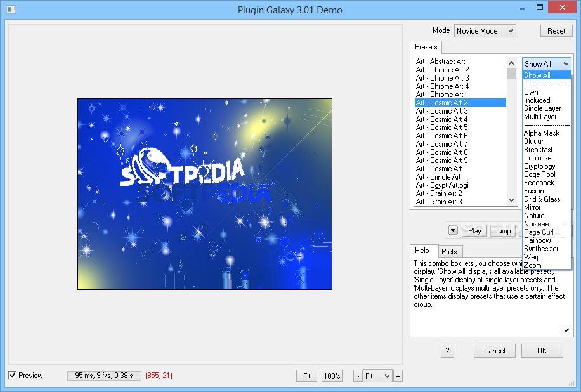Click the minus zoom-out button
The image size is (581, 392).
pos(358,376)
